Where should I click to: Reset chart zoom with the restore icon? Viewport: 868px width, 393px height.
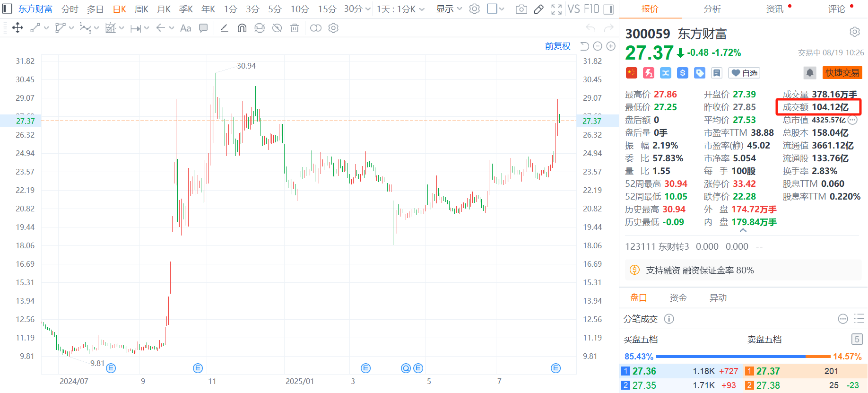pyautogui.click(x=585, y=46)
